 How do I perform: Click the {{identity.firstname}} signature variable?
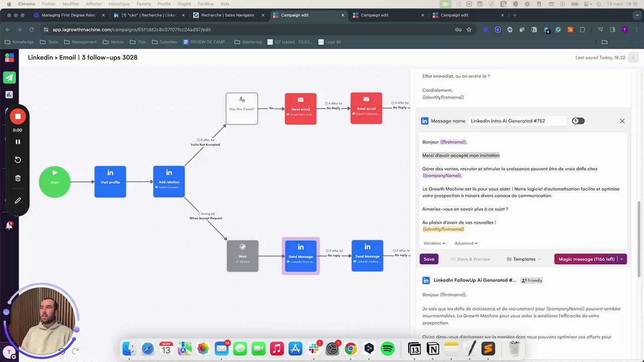click(443, 229)
